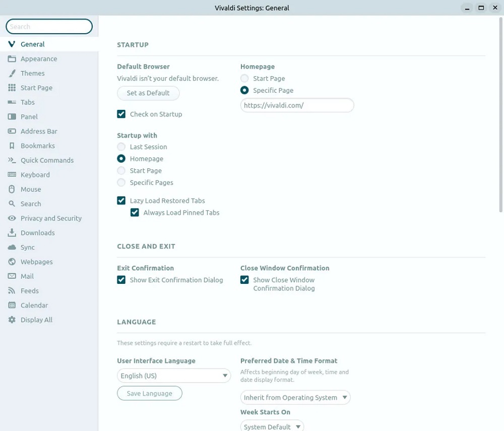
Task: Open the User Interface Language dropdown
Action: [x=173, y=376]
